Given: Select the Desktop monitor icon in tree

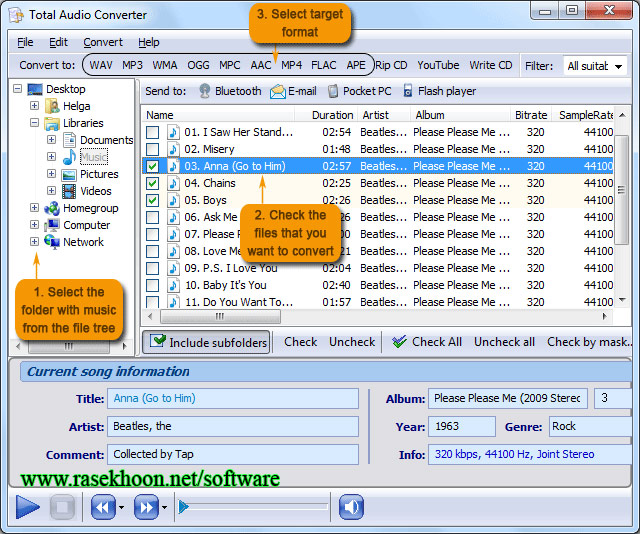Looking at the screenshot, I should (x=35, y=89).
